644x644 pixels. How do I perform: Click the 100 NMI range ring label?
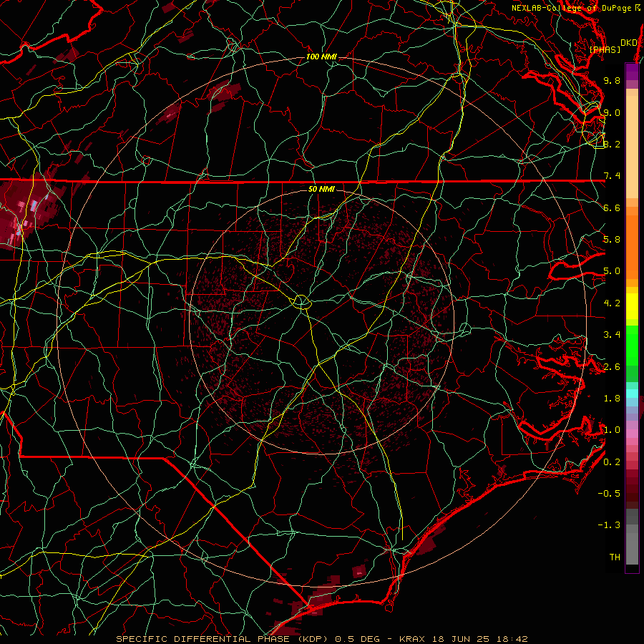pos(321,57)
